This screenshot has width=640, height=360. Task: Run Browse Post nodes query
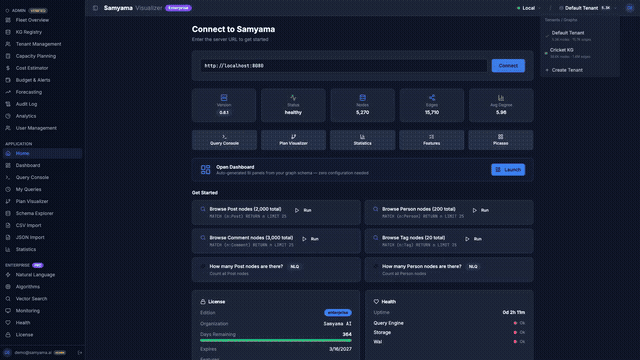[x=304, y=210]
